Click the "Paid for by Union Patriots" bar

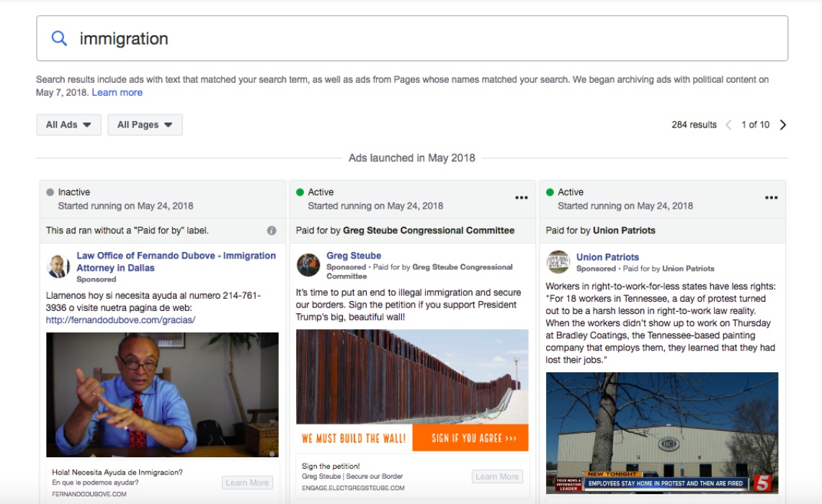662,230
